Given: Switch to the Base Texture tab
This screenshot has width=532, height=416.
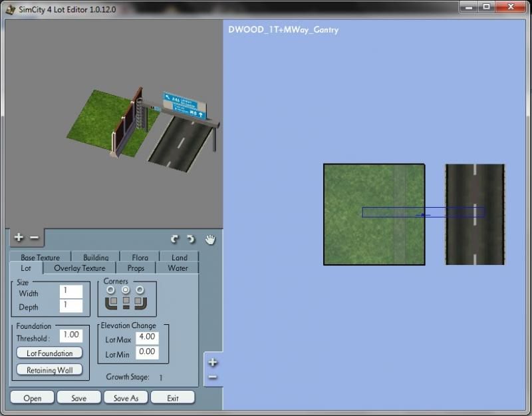Looking at the screenshot, I should click(40, 257).
